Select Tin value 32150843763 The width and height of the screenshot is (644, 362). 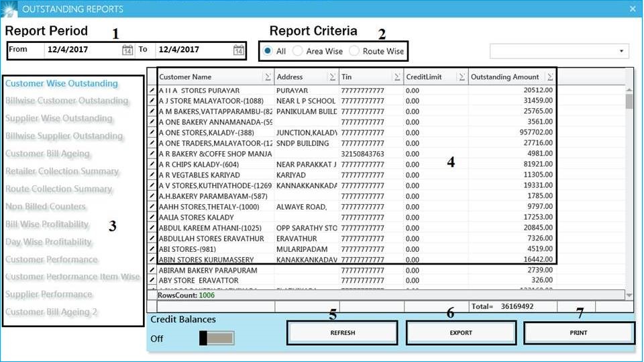tap(363, 154)
